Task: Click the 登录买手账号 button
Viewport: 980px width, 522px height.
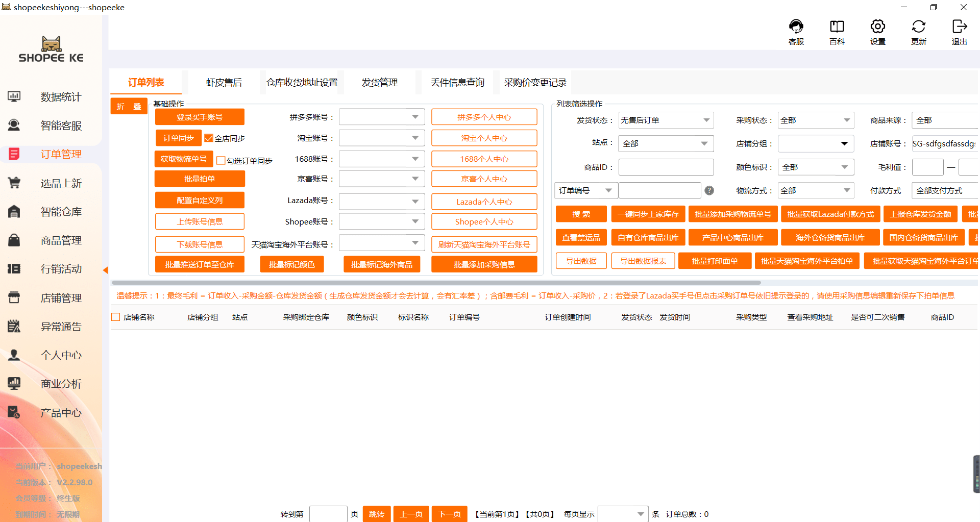Action: tap(200, 117)
